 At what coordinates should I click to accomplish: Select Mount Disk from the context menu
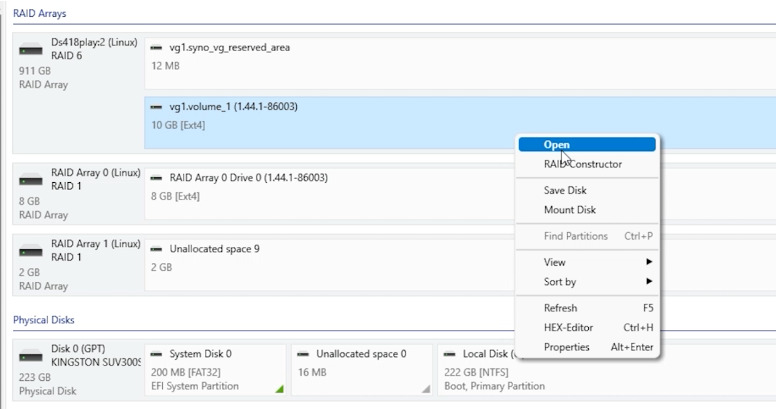point(587,209)
